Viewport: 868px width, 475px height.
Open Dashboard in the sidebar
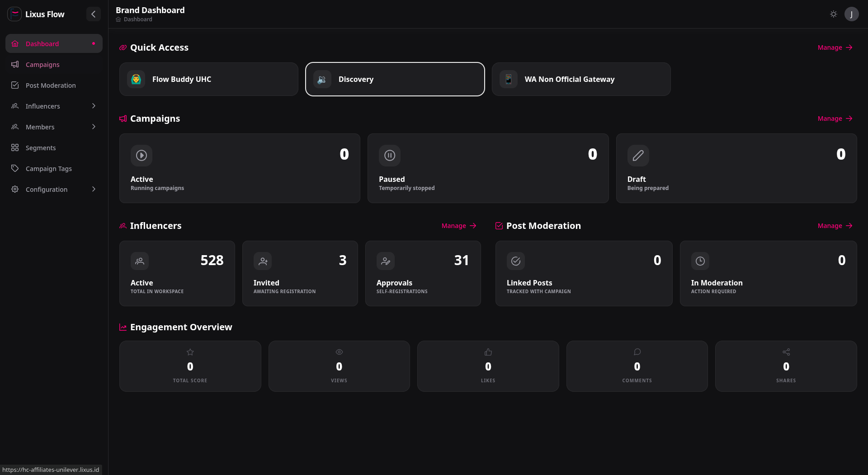54,43
